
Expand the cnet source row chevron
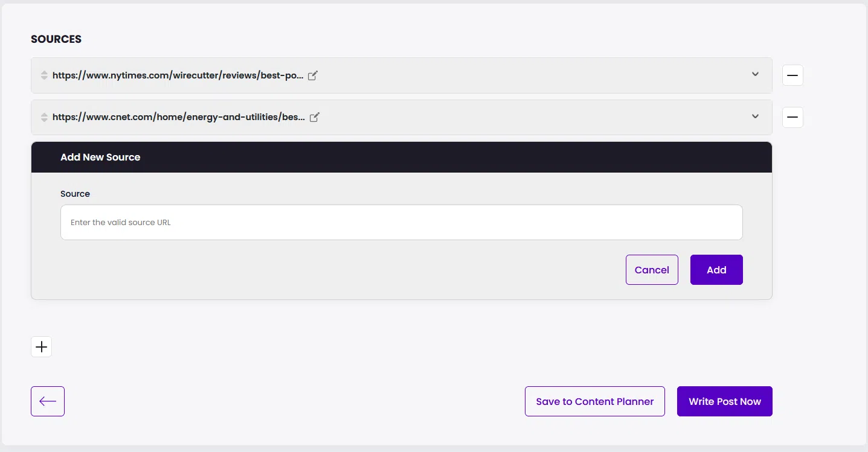pos(755,116)
